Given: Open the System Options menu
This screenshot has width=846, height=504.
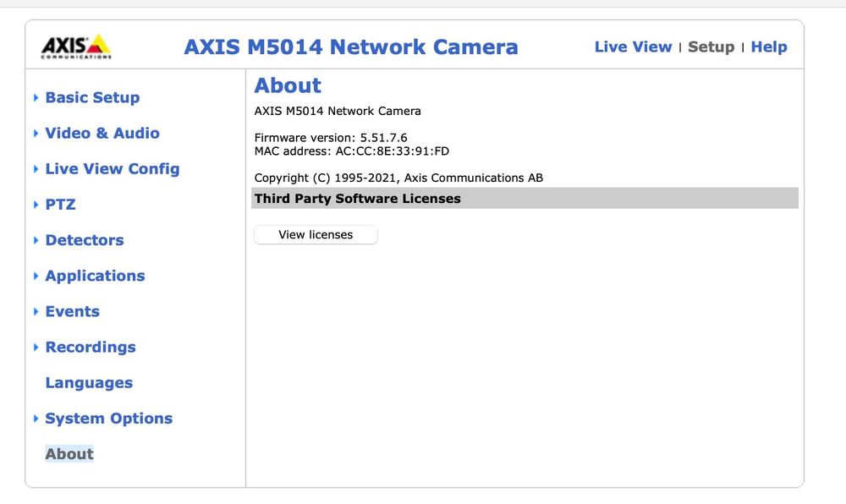Looking at the screenshot, I should 108,419.
